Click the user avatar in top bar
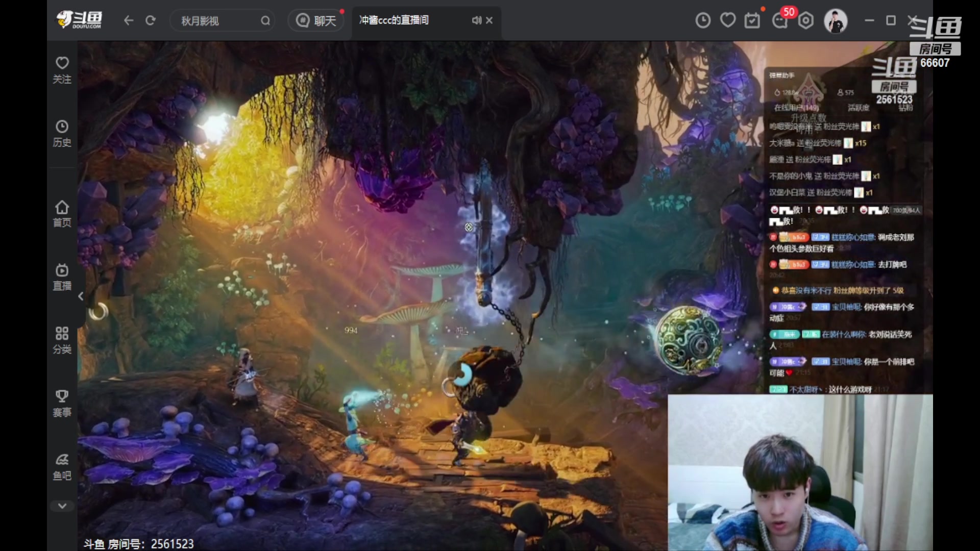Screen dimensions: 980x551 tap(836, 21)
